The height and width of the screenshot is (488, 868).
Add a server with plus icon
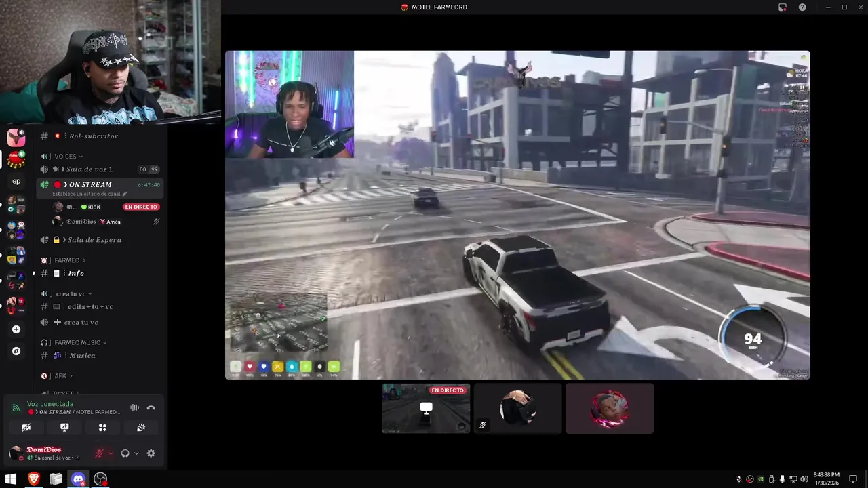click(x=16, y=329)
